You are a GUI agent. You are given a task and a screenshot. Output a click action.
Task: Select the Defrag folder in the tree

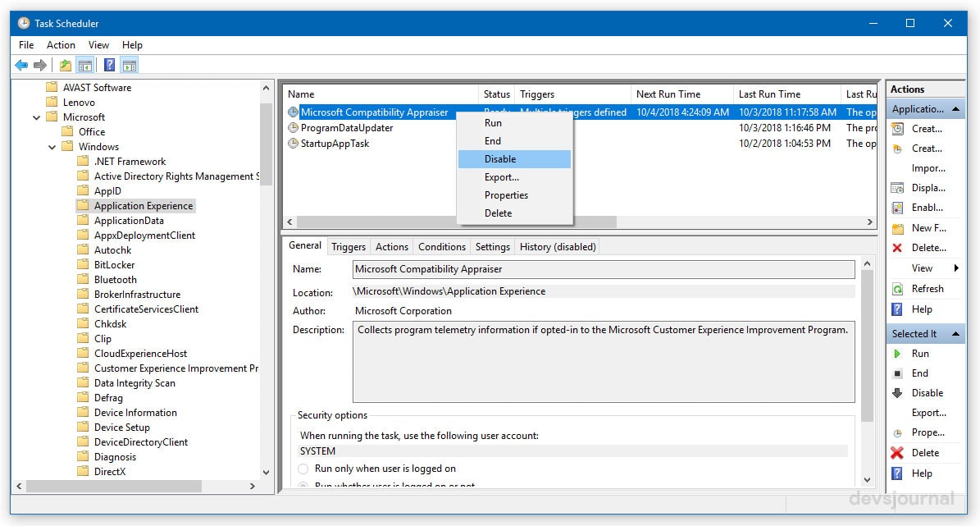(x=109, y=398)
